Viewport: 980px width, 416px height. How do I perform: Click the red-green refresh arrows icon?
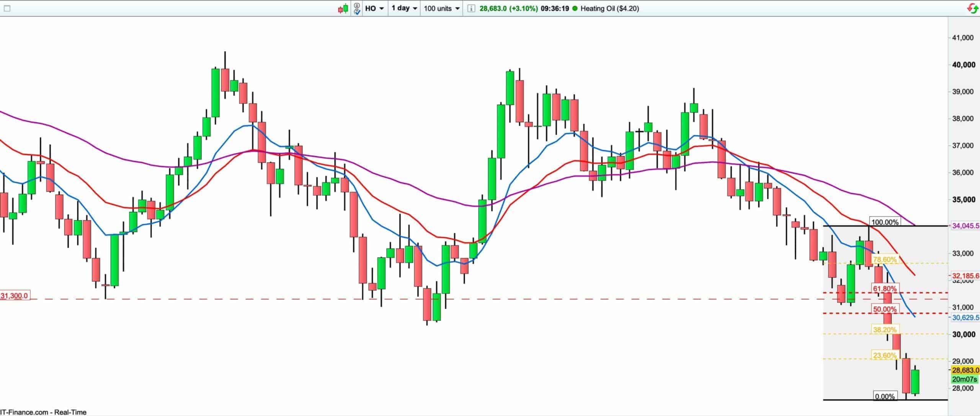coord(973,8)
